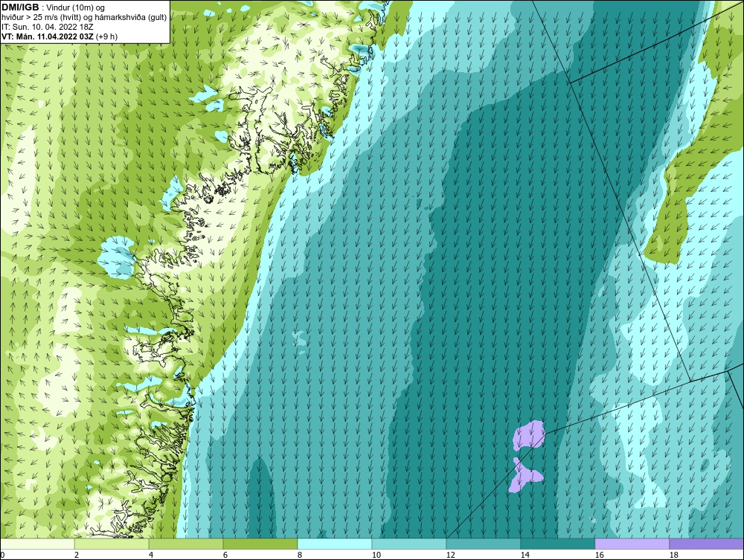Click the 8–10 m/s pale cyan swatch
744x560 pixels.
335,544
